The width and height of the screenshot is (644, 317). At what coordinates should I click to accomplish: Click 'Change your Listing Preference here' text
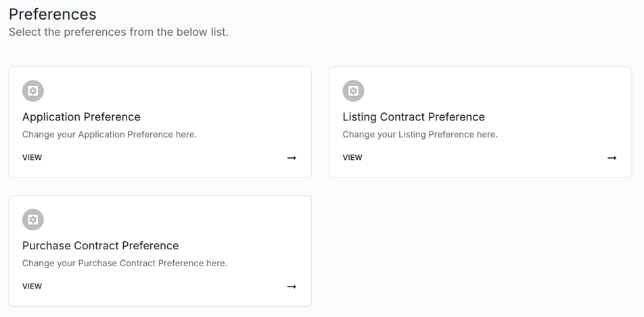click(419, 134)
